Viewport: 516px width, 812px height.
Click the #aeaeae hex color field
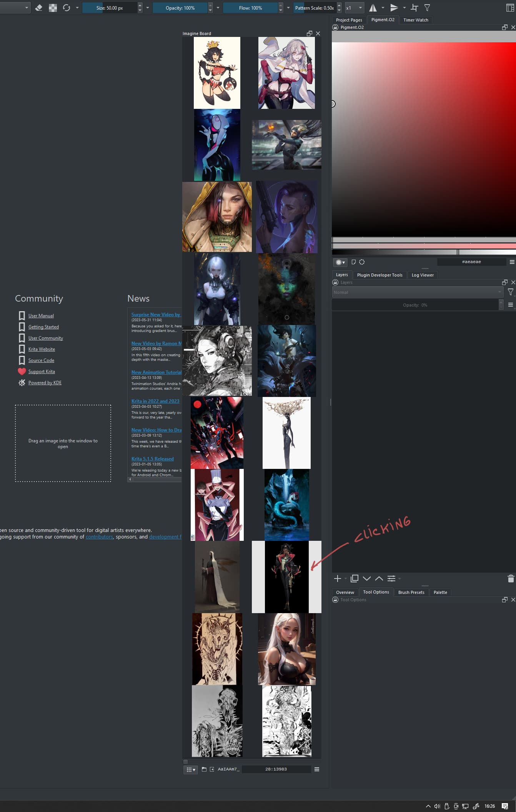tap(471, 262)
